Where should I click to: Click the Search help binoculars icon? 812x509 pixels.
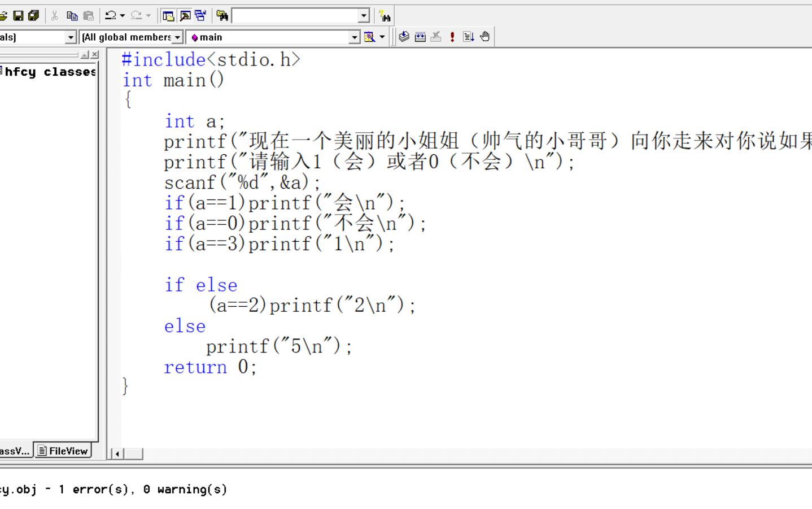(385, 16)
